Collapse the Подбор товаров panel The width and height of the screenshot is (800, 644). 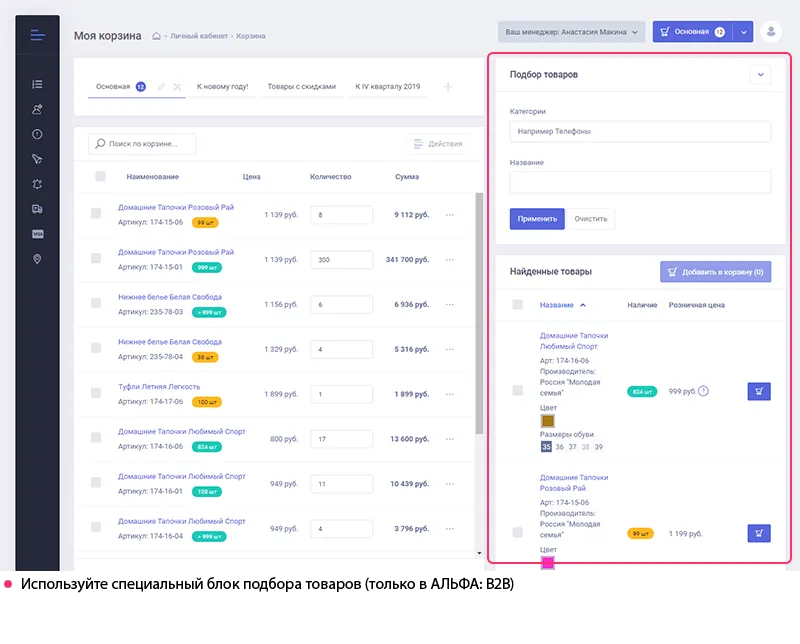pyautogui.click(x=759, y=75)
